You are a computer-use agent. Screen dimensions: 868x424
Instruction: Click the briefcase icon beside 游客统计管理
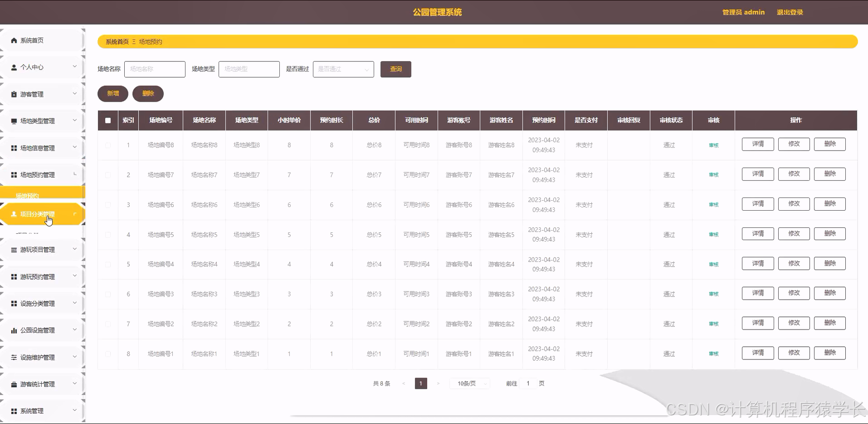pyautogui.click(x=14, y=385)
